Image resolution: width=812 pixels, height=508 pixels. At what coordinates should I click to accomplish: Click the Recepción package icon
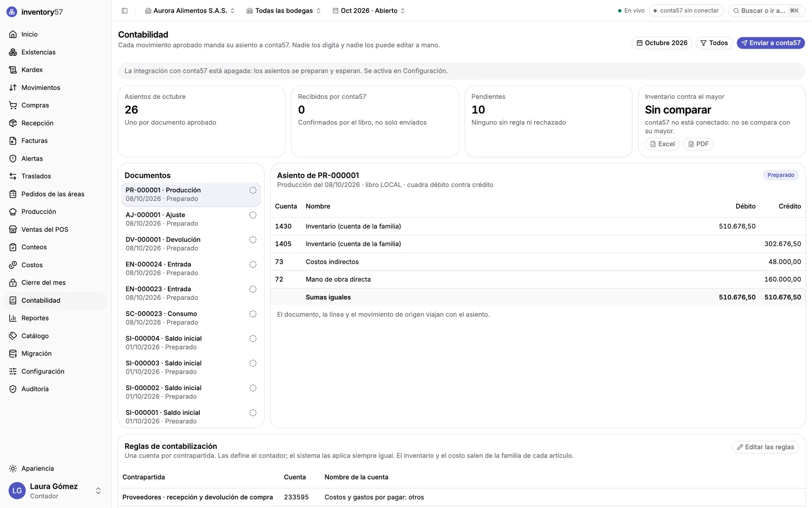pos(13,123)
